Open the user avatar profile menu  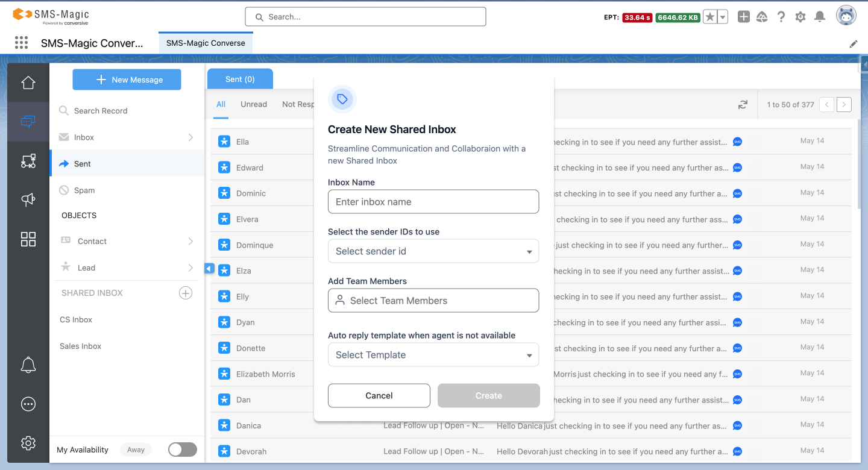[x=846, y=16]
